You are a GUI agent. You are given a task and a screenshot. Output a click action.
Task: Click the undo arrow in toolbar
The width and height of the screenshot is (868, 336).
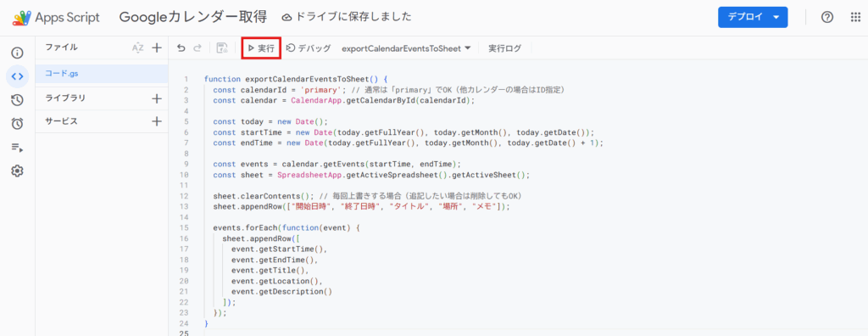click(181, 49)
